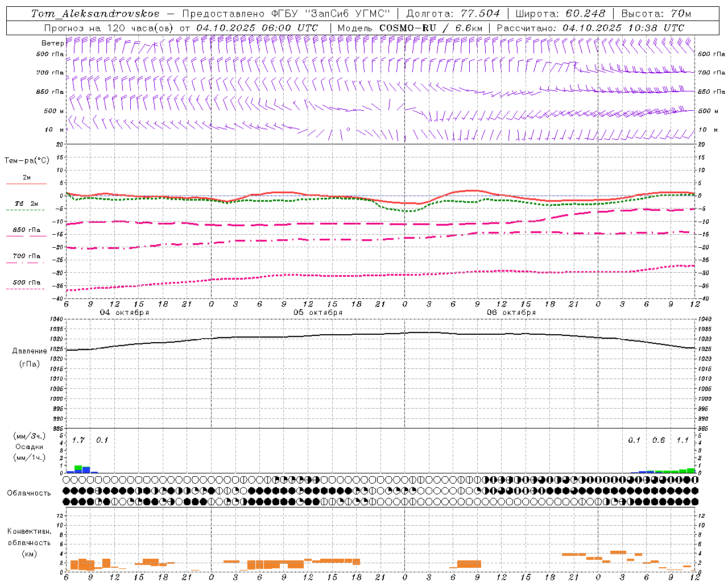Click the date label 06 октября
Viewport: 728px width, 582px height.
(511, 313)
